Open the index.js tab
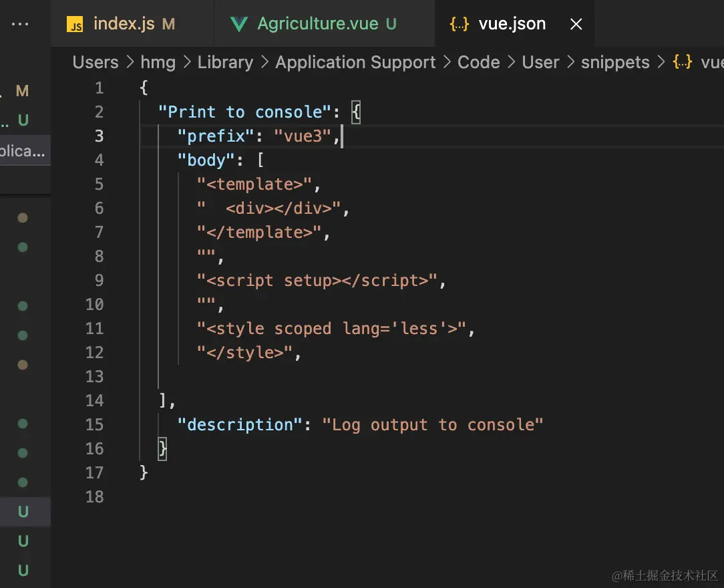724x588 pixels. (133, 23)
